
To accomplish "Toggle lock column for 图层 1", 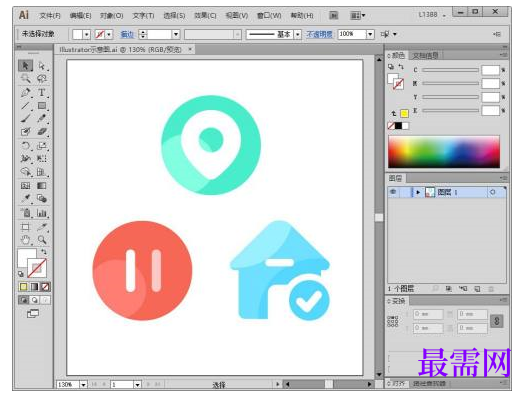I will 405,192.
